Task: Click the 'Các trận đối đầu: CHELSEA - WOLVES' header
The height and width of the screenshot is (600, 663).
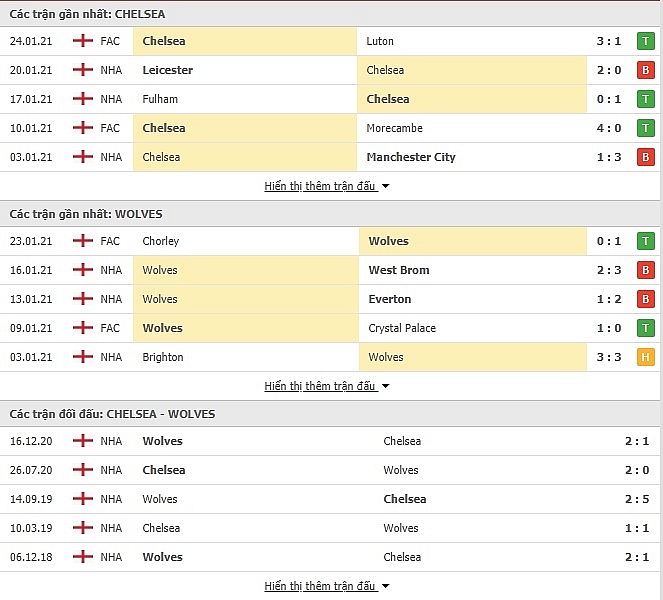Action: (x=330, y=414)
